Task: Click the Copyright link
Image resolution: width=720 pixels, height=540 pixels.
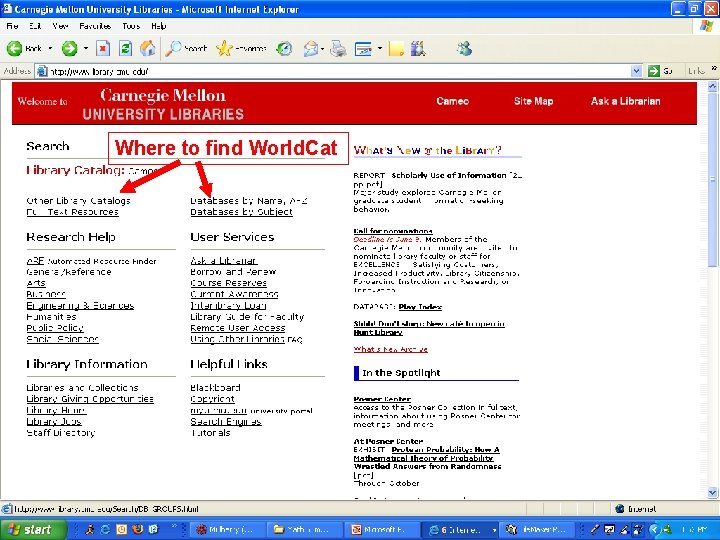Action: 213,399
